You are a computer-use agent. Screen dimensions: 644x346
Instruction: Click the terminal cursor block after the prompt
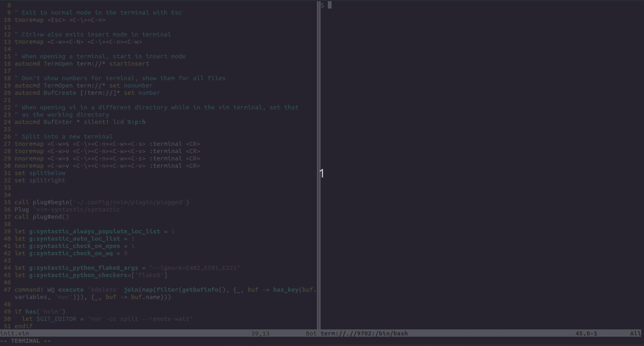(x=329, y=5)
